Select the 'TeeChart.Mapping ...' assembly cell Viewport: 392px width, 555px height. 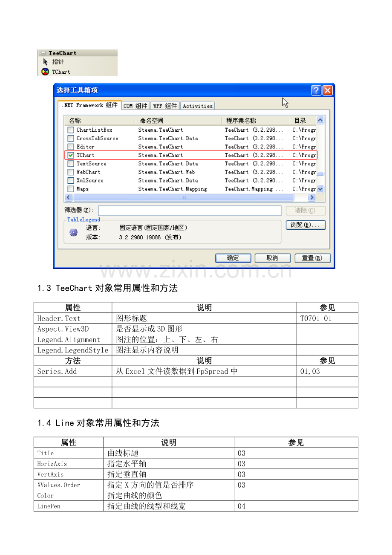coord(254,189)
